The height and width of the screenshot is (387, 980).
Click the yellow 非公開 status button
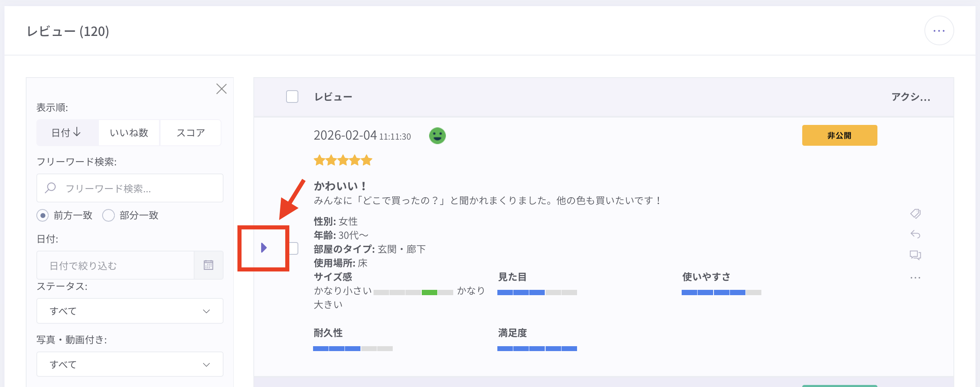pos(839,136)
